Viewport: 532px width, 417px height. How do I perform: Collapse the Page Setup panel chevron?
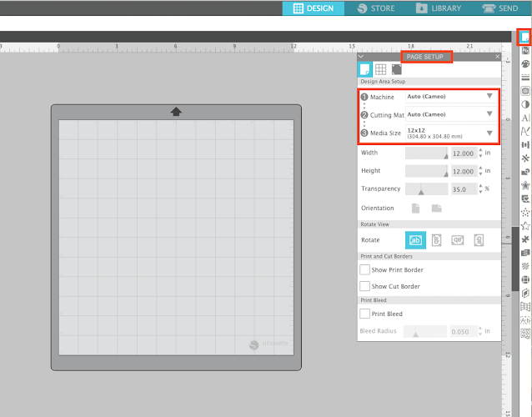point(361,57)
